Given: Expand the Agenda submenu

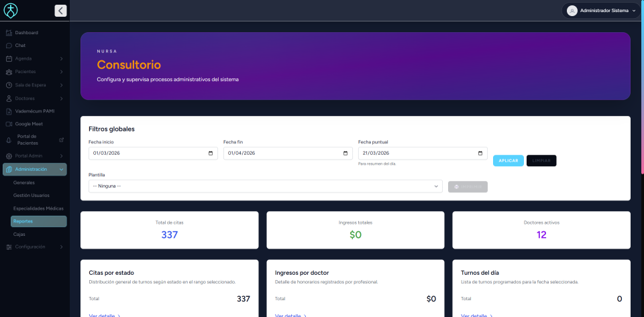Looking at the screenshot, I should (x=61, y=59).
